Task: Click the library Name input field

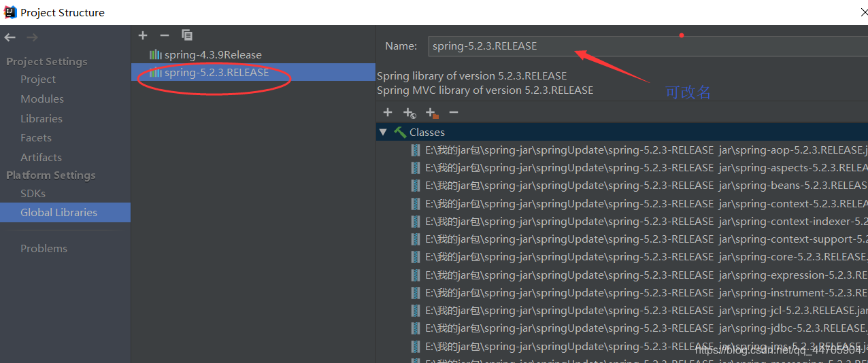Action: pyautogui.click(x=648, y=46)
